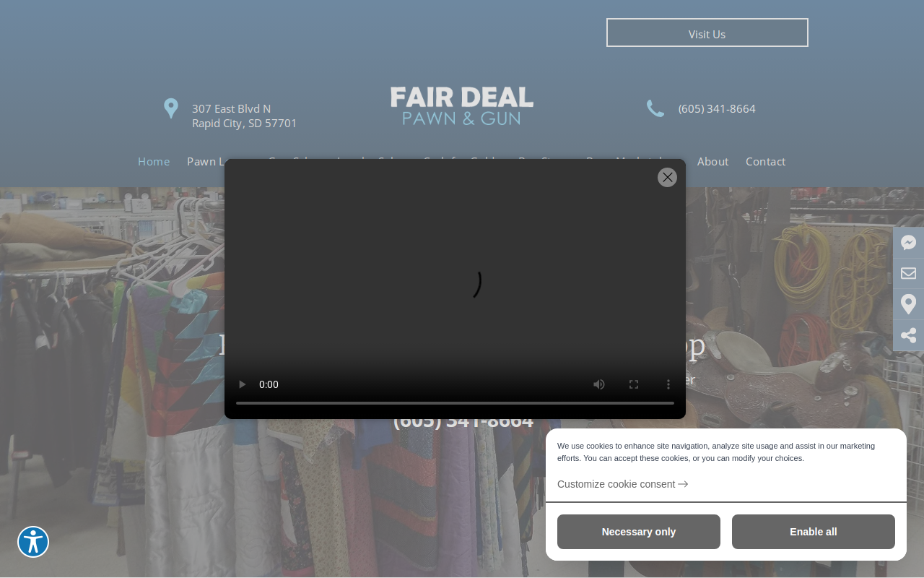Screen dimensions: 924x578
Task: Click Enable all cookies button
Action: 814,532
